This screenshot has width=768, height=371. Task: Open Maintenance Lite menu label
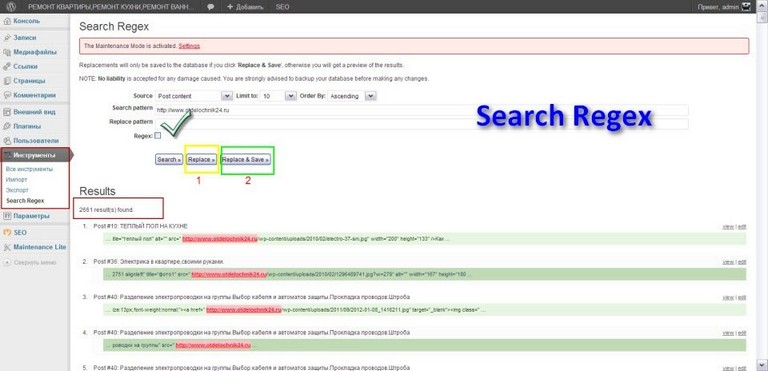click(x=40, y=247)
